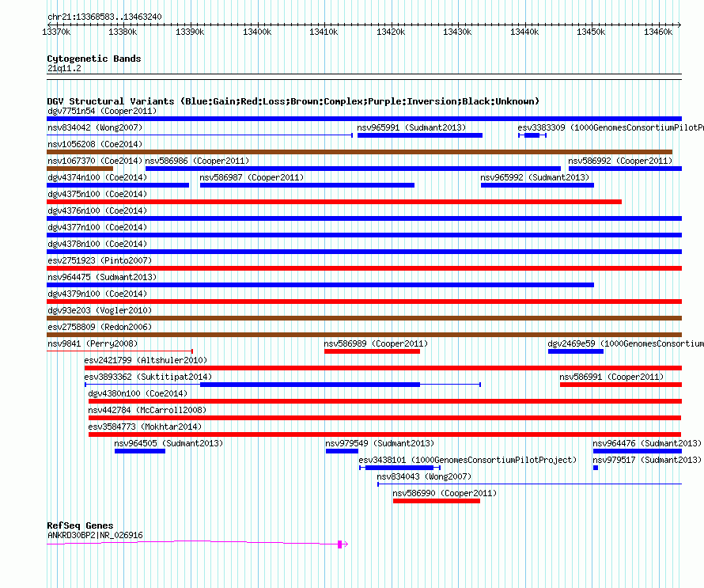Open nsv834043 (Wong2007) label

pyautogui.click(x=424, y=476)
